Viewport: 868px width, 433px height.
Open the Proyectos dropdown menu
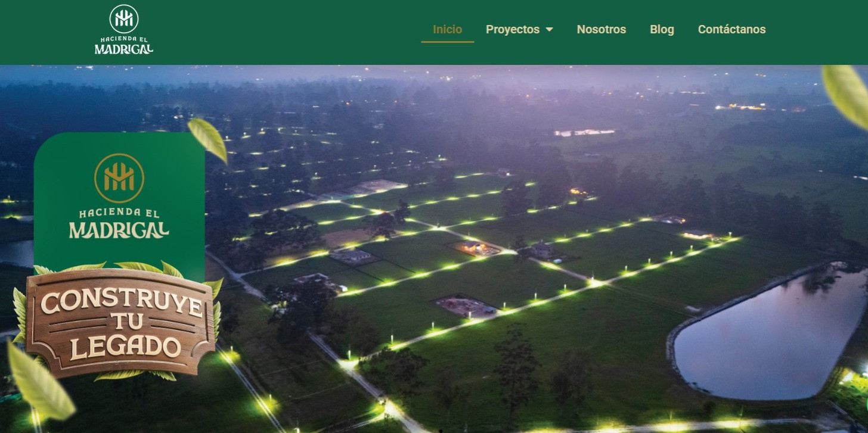click(519, 29)
